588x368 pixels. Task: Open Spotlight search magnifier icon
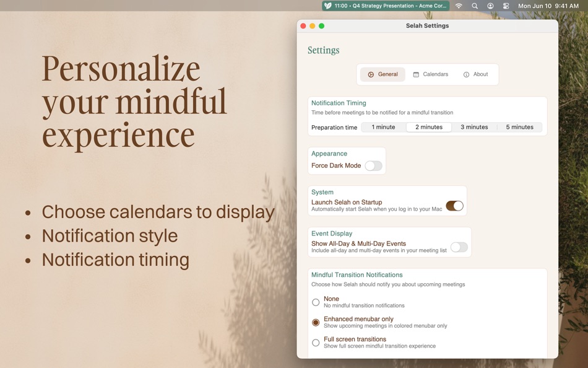coord(475,6)
